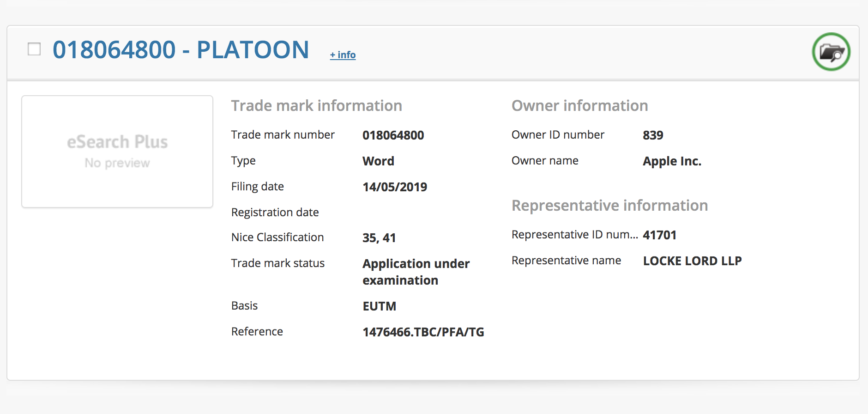Image resolution: width=868 pixels, height=414 pixels.
Task: Click the trade mark number value 018064800
Action: coord(393,135)
